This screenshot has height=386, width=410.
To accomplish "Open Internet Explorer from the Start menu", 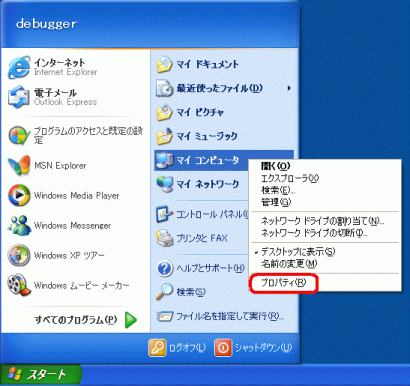I will tap(19, 67).
